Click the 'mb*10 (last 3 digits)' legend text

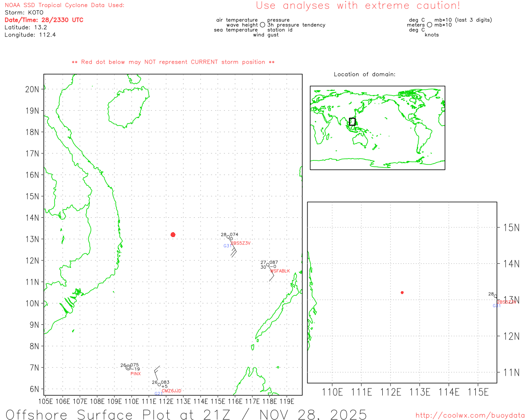463,20
